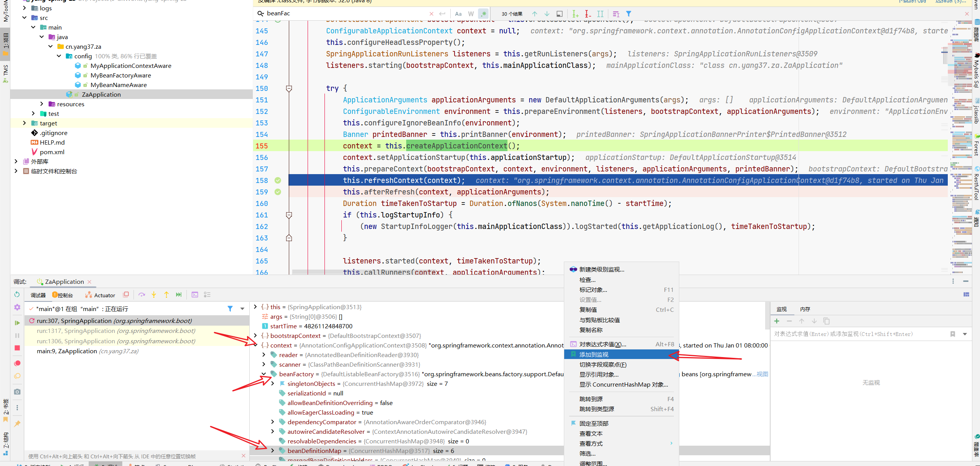The height and width of the screenshot is (466, 980).
Task: Toggle whole words search option
Action: 471,14
